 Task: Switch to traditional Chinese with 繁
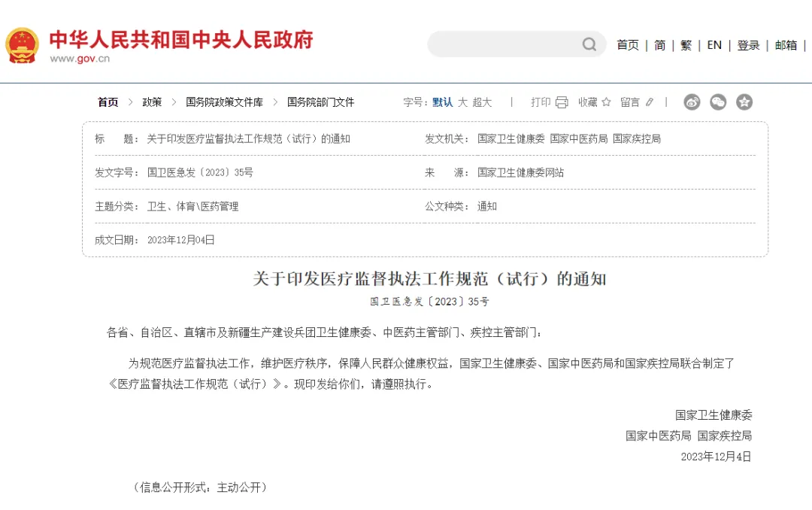(686, 45)
